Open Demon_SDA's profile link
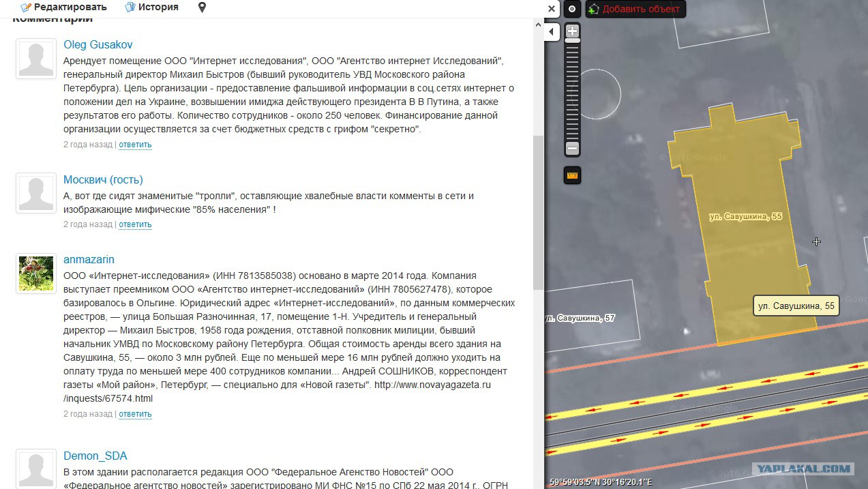This screenshot has width=868, height=489. pyautogui.click(x=95, y=456)
